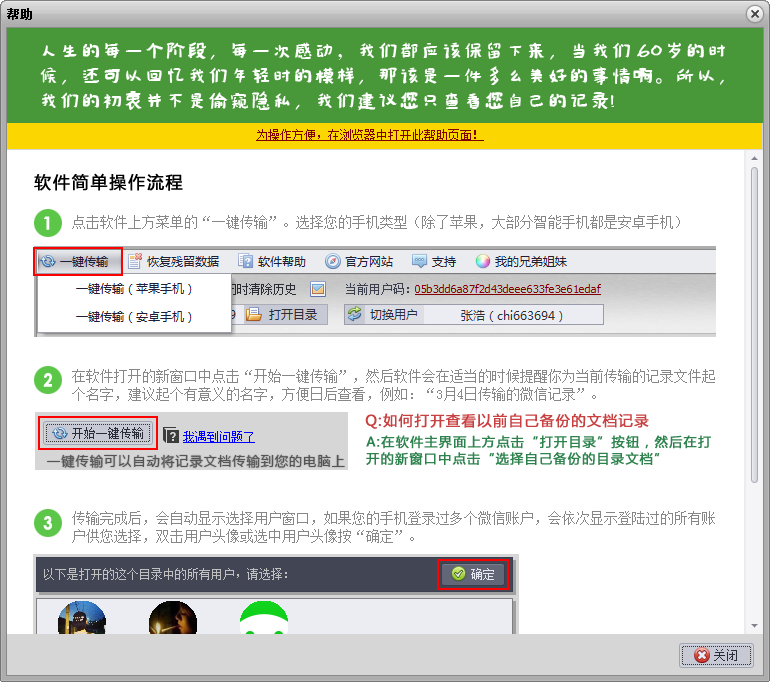Click the envelope icon next to 清除历史
Screen dimensions: 770x682
tap(318, 289)
